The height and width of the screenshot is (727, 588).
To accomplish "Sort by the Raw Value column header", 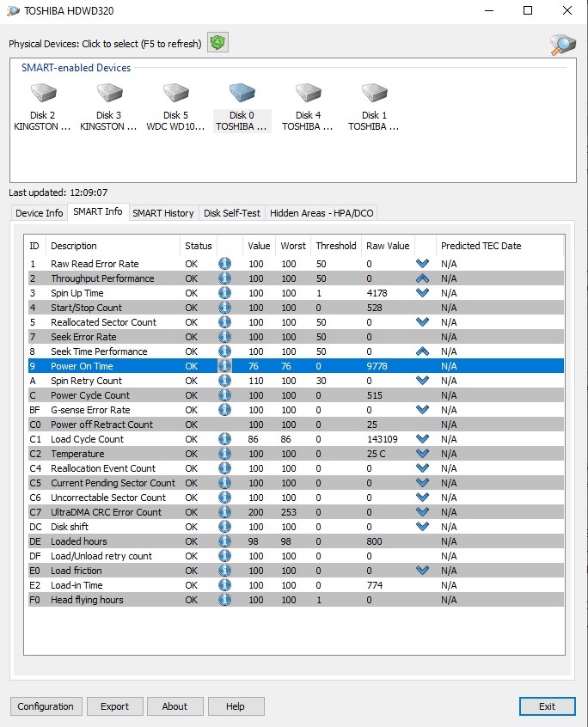I will click(x=389, y=246).
